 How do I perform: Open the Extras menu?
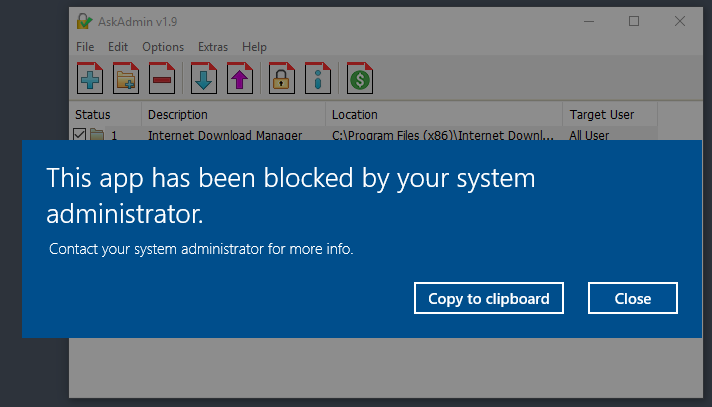[x=213, y=47]
